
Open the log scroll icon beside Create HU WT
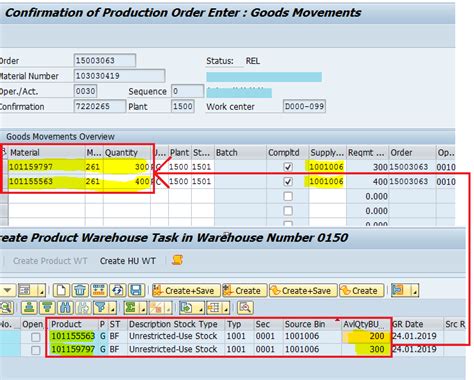(177, 260)
